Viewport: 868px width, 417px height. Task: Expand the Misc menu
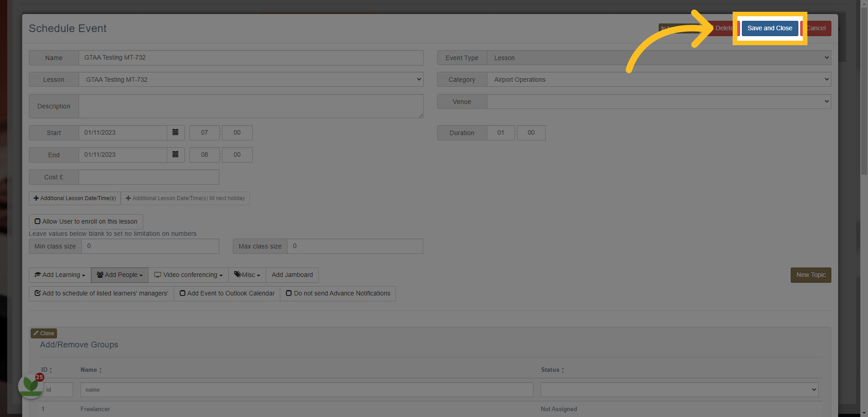pyautogui.click(x=247, y=275)
